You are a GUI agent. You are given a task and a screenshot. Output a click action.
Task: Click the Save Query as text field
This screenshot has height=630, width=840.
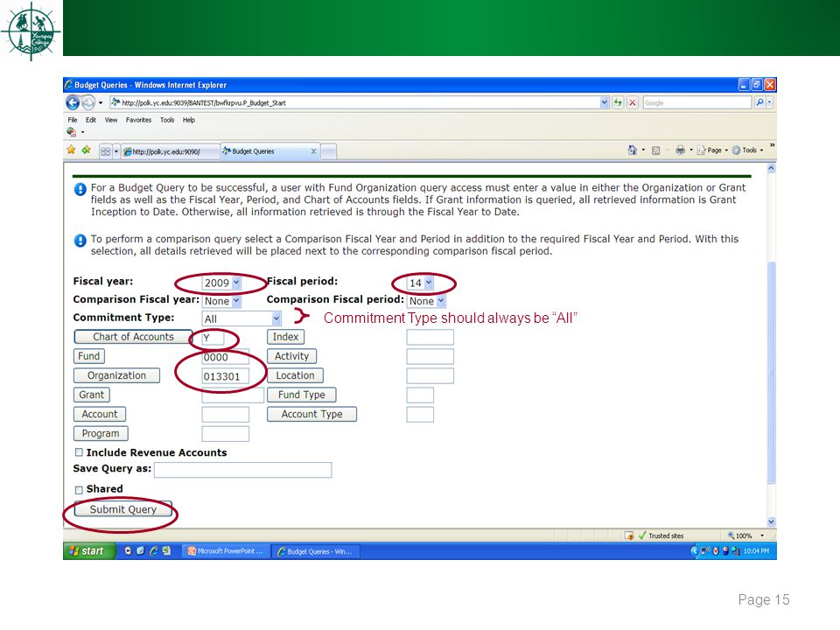point(242,470)
